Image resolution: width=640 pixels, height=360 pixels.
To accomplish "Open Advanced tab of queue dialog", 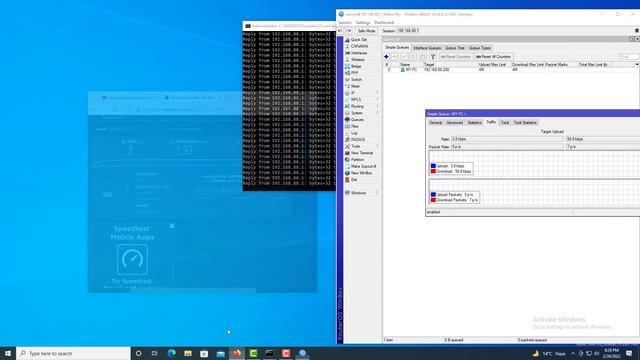I will (454, 122).
